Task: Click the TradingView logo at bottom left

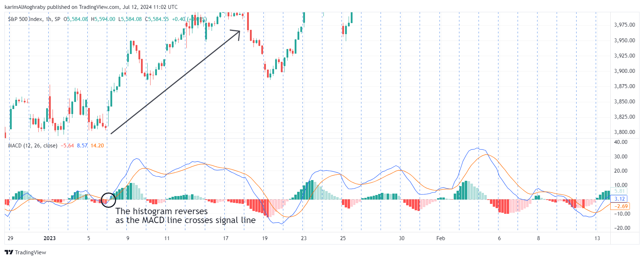Action: coord(25,252)
